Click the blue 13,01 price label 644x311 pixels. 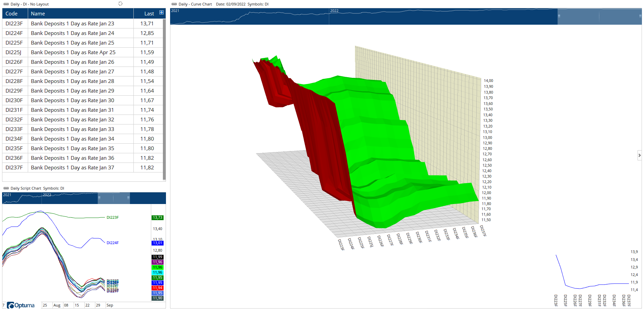point(157,243)
